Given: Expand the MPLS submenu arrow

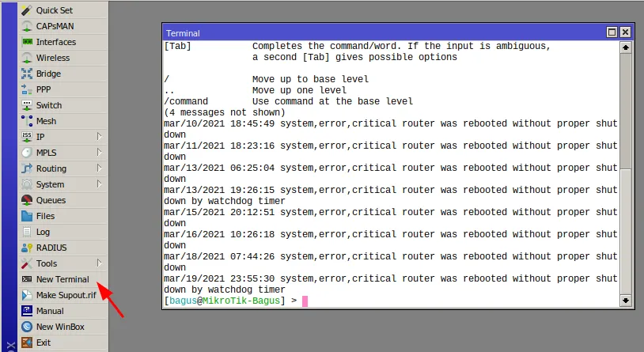Looking at the screenshot, I should click(99, 153).
